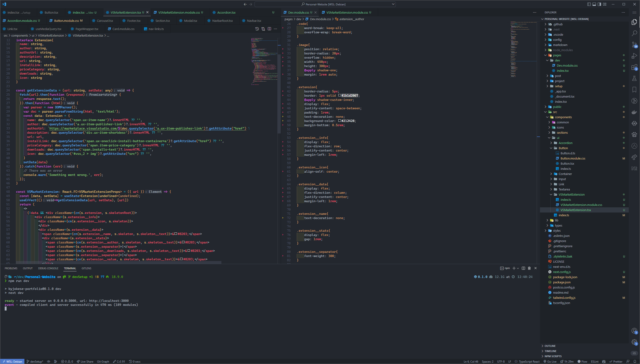Open Explorer views and more actions menu
The width and height of the screenshot is (640, 364).
(623, 12)
